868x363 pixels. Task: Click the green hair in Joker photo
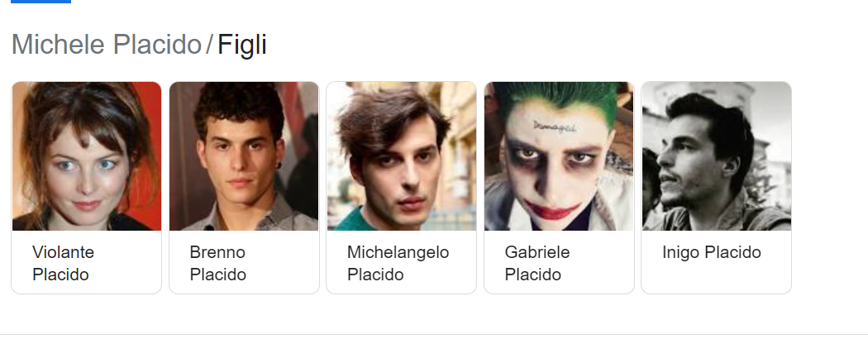pyautogui.click(x=559, y=95)
